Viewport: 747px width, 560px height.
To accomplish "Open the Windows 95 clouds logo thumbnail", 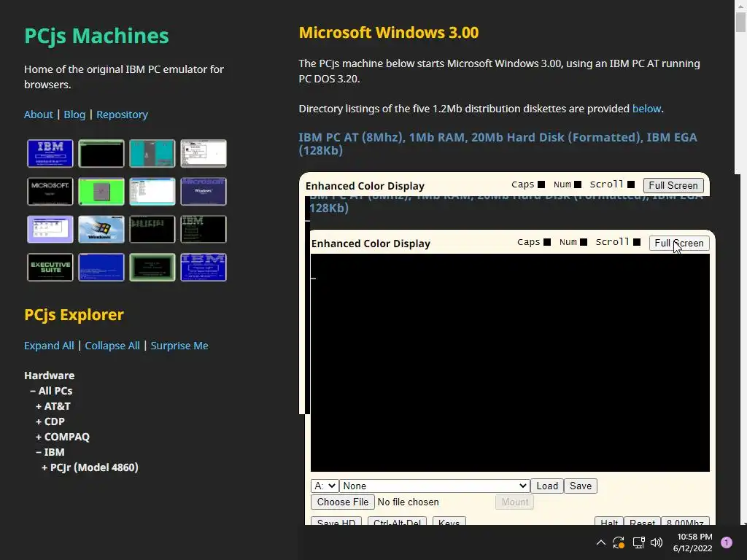I will [x=101, y=229].
